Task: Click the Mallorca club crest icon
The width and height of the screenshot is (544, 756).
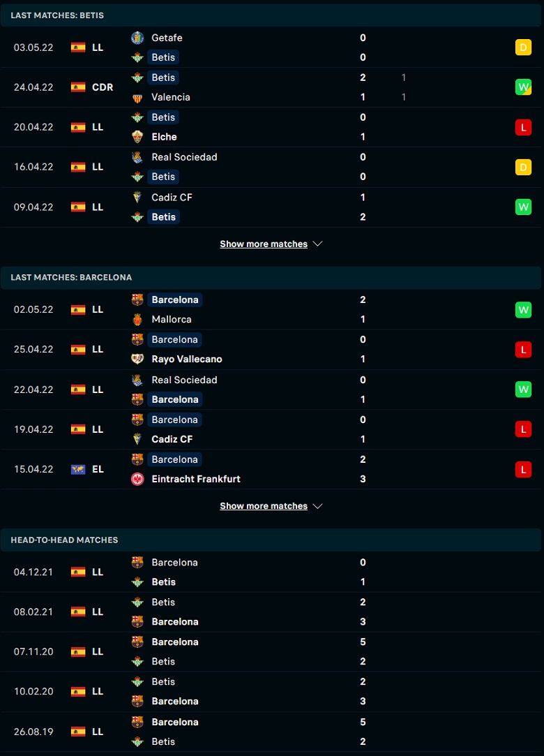Action: (137, 319)
